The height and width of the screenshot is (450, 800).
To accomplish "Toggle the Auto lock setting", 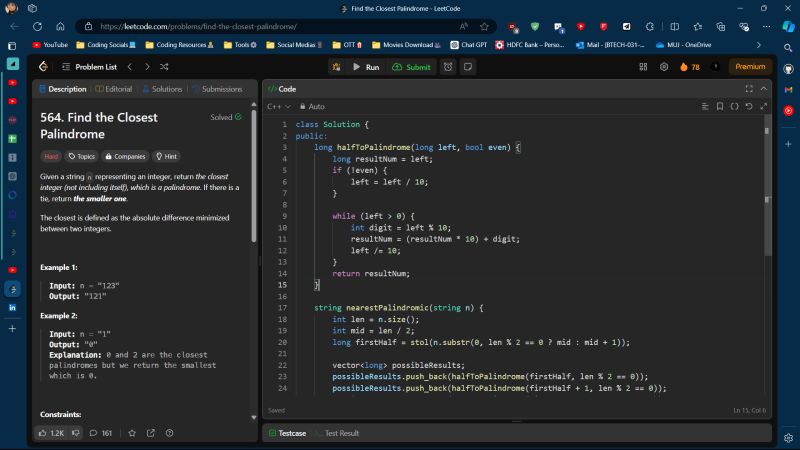I will tap(312, 106).
